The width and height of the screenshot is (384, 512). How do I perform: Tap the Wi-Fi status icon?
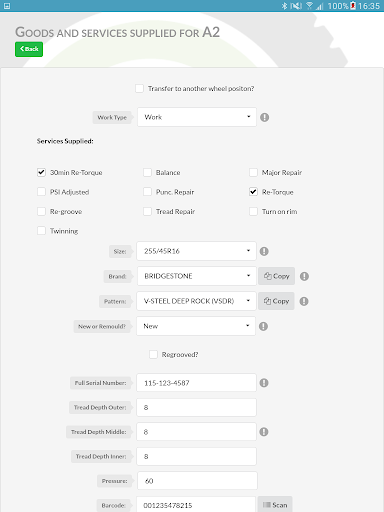(x=309, y=6)
